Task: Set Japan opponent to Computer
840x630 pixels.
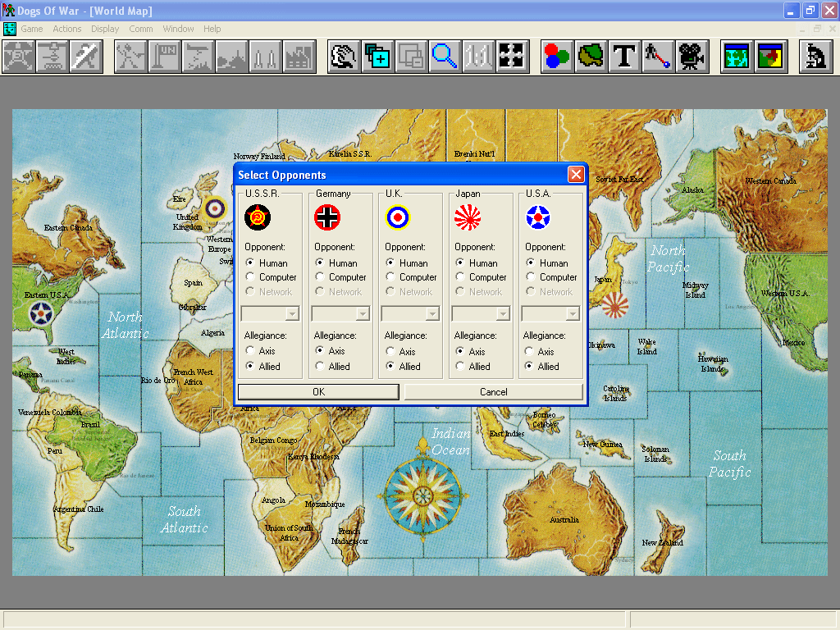Action: (481, 277)
